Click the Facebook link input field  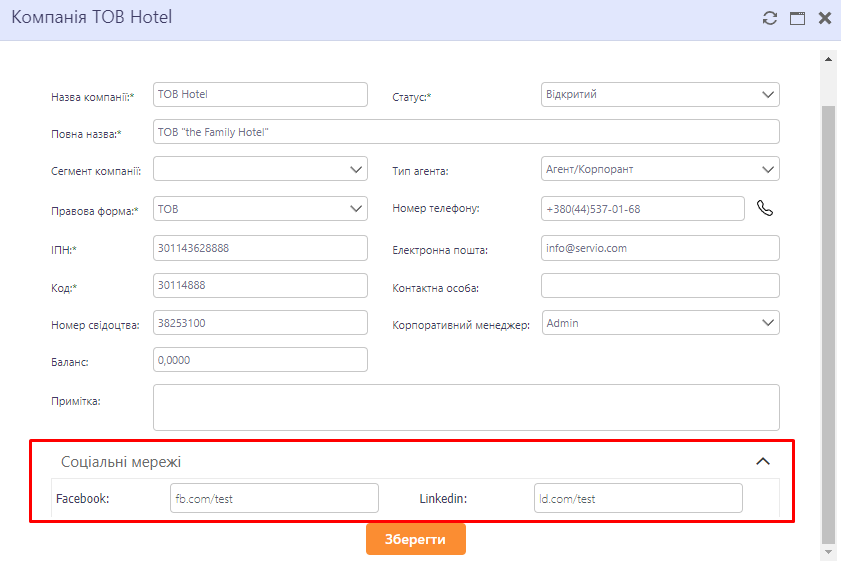[x=274, y=498]
